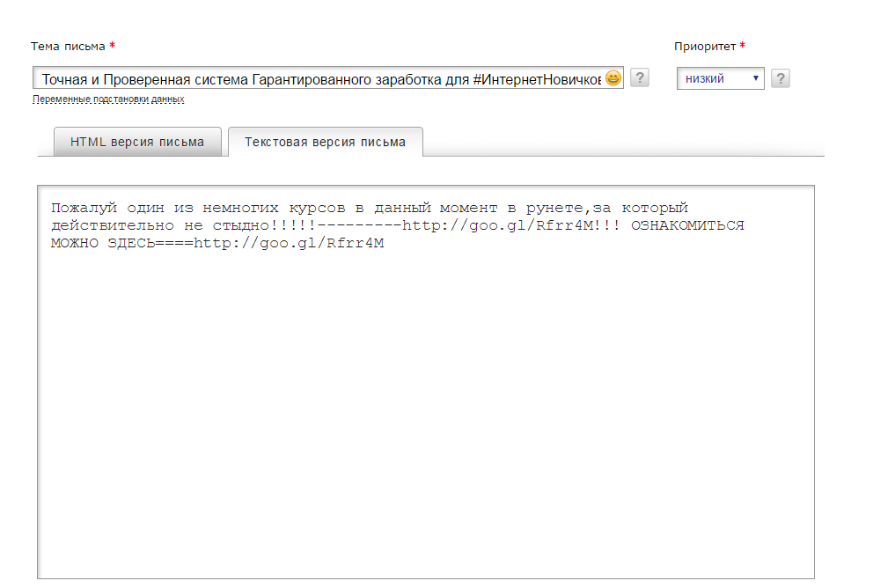Click inside the letter text body area

tap(426, 382)
